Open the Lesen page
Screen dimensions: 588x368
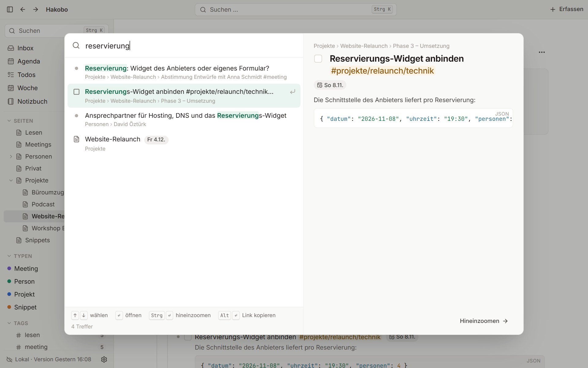(34, 132)
